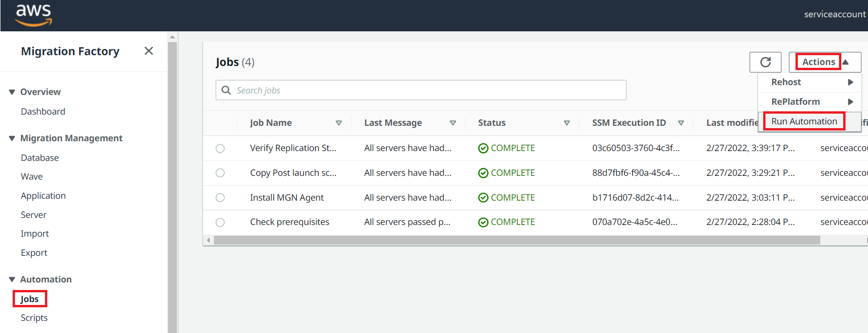
Task: Click the Copy Post launch sc... job name
Action: point(293,173)
